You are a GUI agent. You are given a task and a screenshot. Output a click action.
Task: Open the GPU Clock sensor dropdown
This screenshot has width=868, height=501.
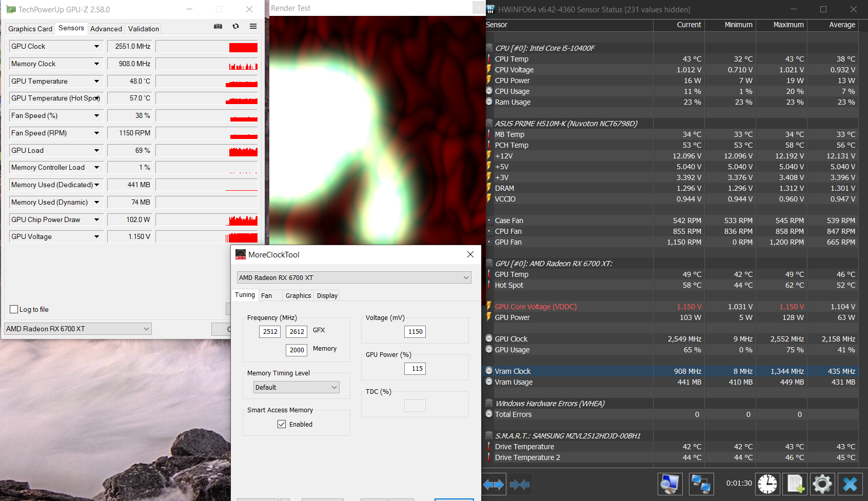tap(96, 46)
